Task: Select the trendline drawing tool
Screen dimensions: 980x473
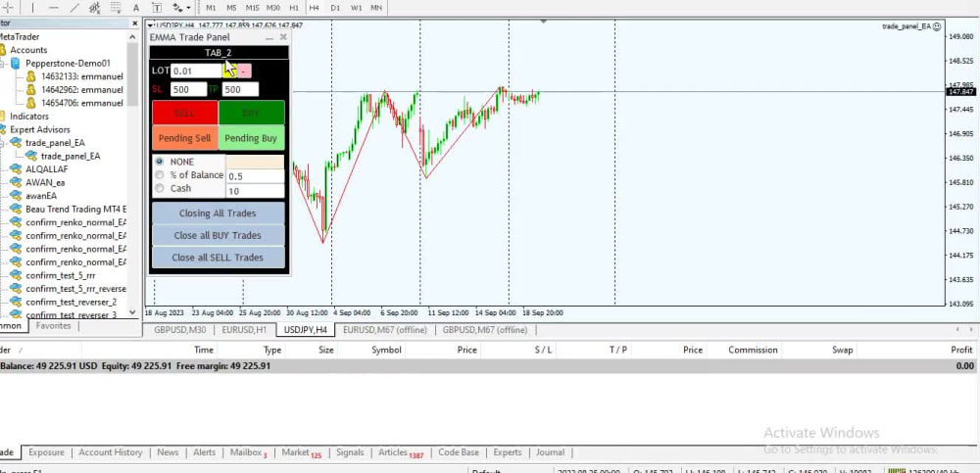Action: click(73, 8)
